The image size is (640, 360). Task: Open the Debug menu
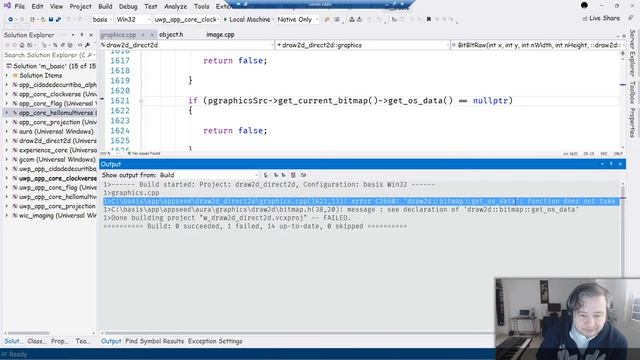tap(128, 7)
